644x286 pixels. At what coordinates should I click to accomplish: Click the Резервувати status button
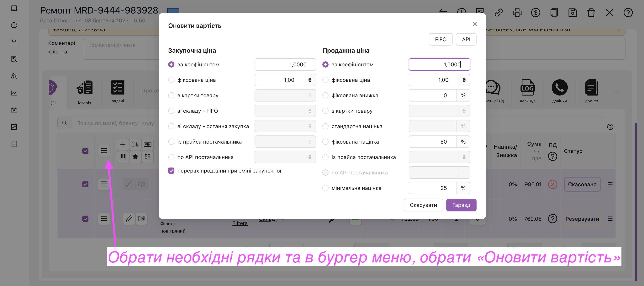pyautogui.click(x=582, y=219)
